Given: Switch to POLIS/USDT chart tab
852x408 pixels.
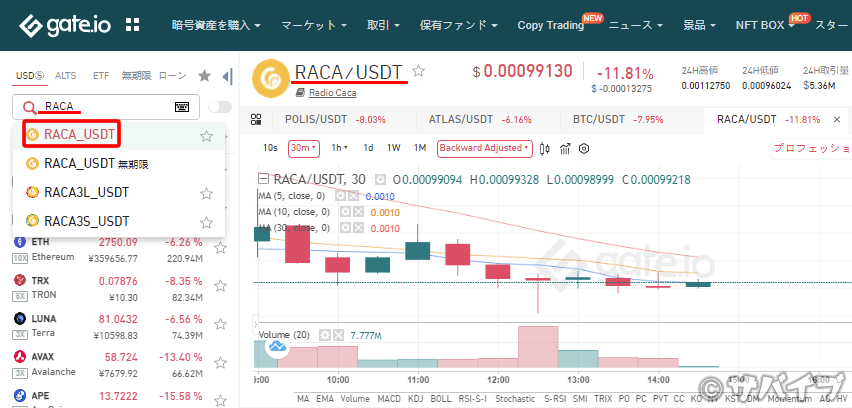Looking at the screenshot, I should [335, 120].
